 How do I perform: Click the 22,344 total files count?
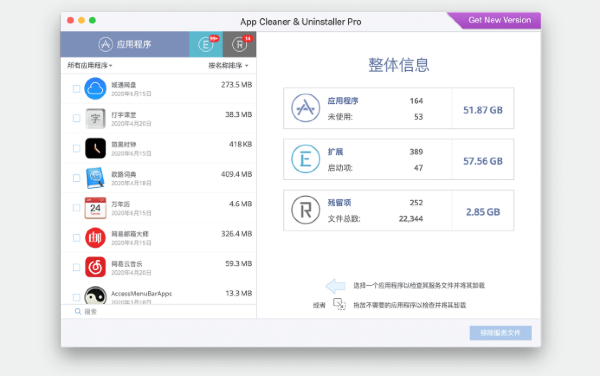411,219
